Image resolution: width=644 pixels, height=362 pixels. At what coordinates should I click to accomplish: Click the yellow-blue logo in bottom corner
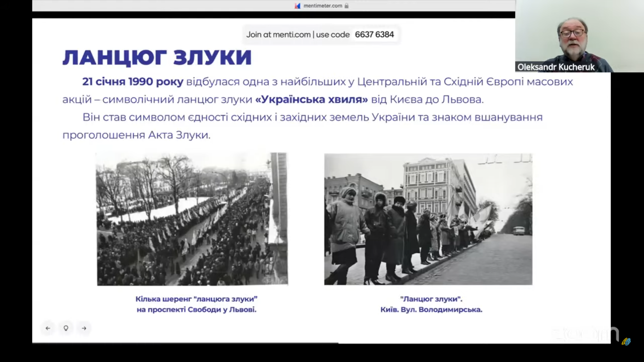coord(626,342)
